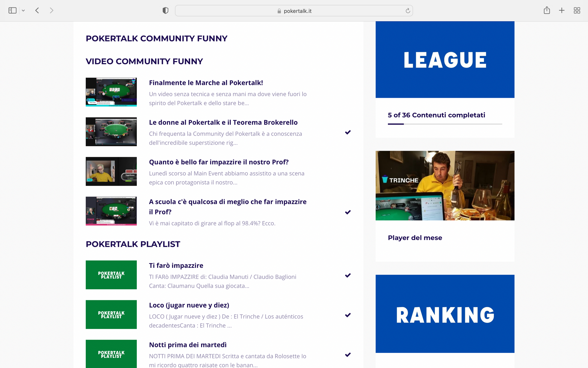Open the LEAGUE banner
The width and height of the screenshot is (588, 368).
pyautogui.click(x=445, y=60)
